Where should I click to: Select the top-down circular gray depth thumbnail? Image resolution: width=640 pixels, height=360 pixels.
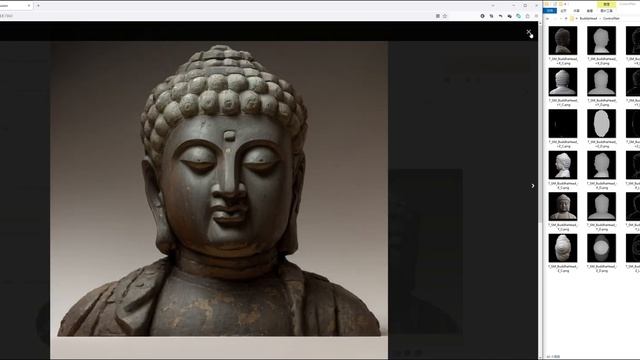(x=601, y=248)
